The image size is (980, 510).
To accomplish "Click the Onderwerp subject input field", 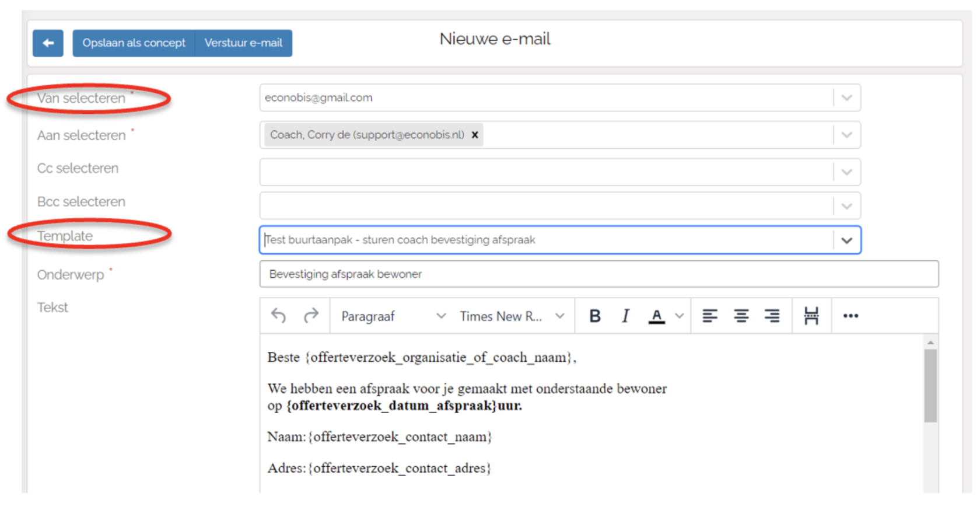I will 598,274.
